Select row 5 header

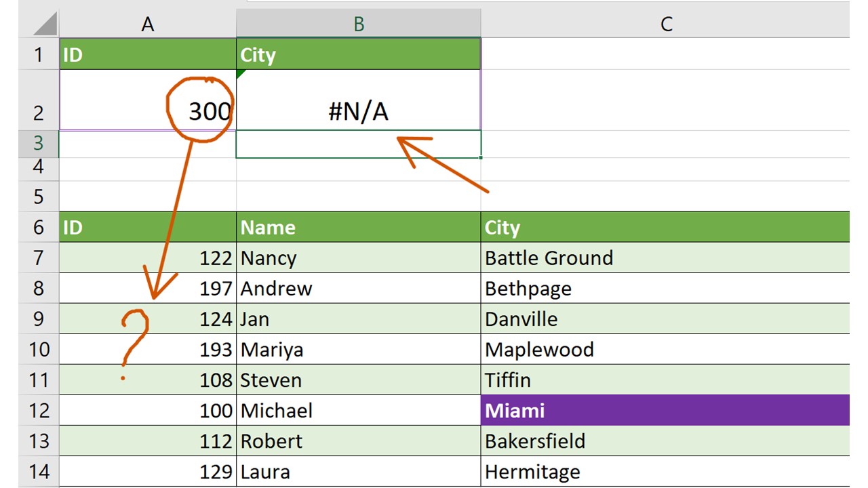click(x=39, y=196)
